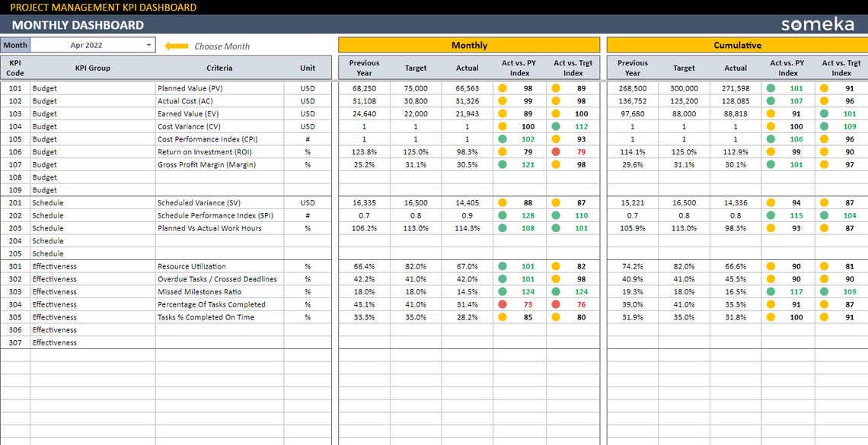Click the green dot beside CPI monthly index
868x445 pixels.
point(502,138)
